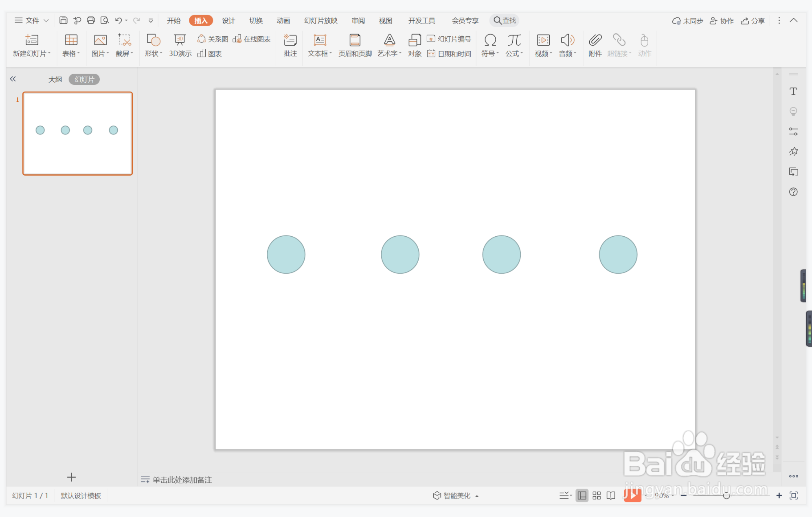Select the 大纲 outline panel tab
The image size is (812, 517).
tap(55, 79)
